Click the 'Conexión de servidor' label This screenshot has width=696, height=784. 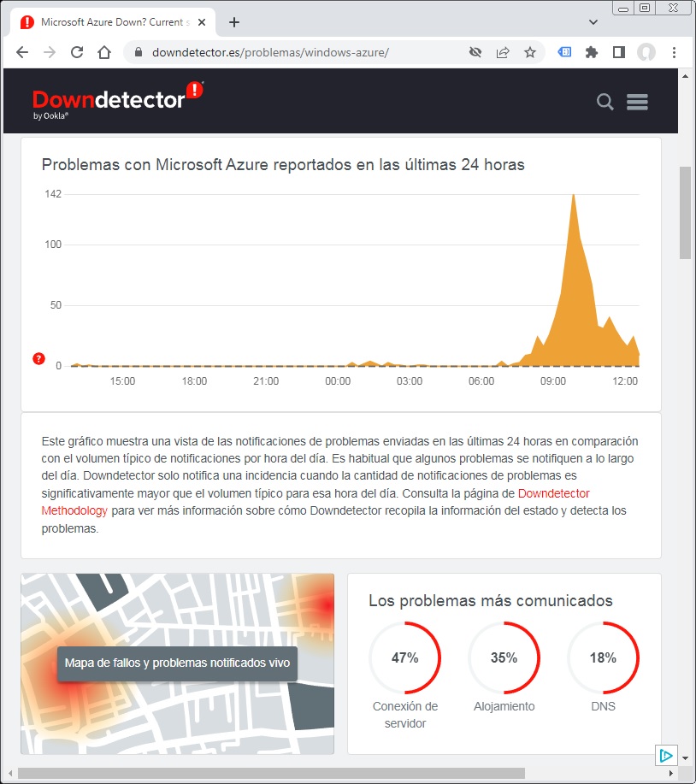pyautogui.click(x=405, y=715)
